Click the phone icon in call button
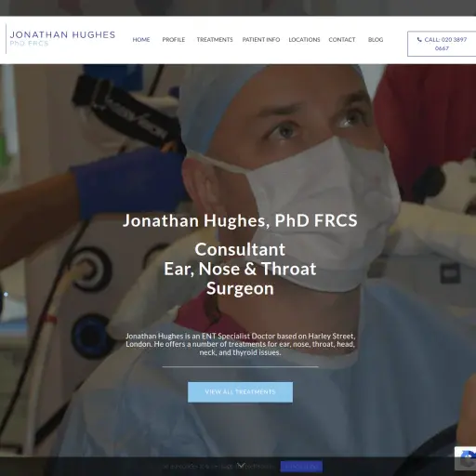Image resolution: width=476 pixels, height=476 pixels. tap(419, 39)
